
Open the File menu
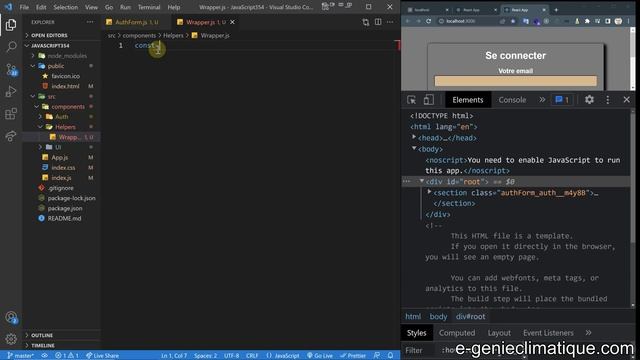(24, 7)
